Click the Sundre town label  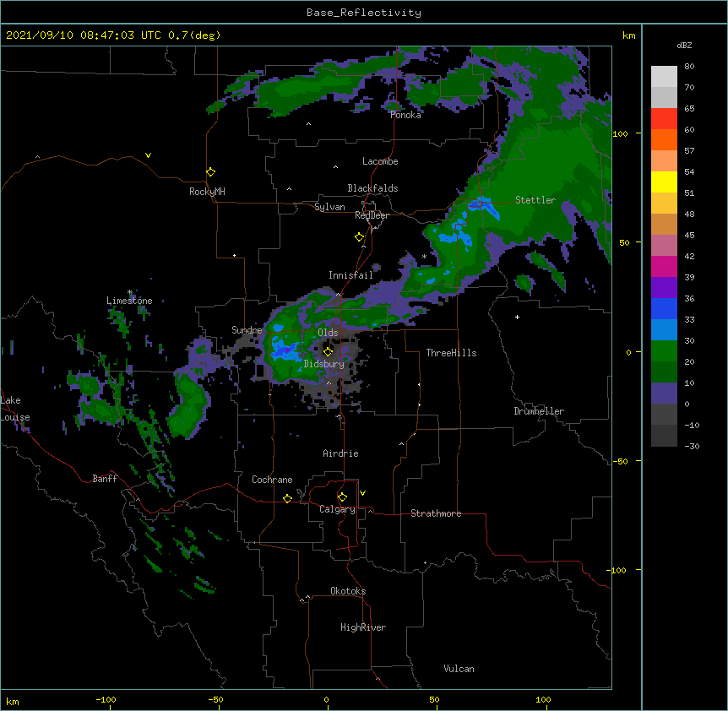(x=247, y=330)
